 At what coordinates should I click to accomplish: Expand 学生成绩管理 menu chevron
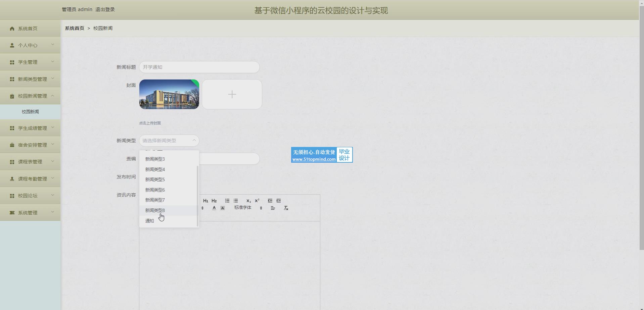point(53,127)
